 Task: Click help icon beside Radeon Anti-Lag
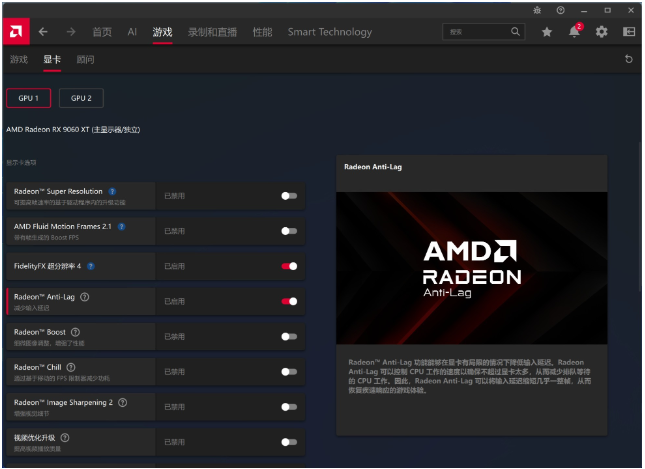click(x=85, y=297)
